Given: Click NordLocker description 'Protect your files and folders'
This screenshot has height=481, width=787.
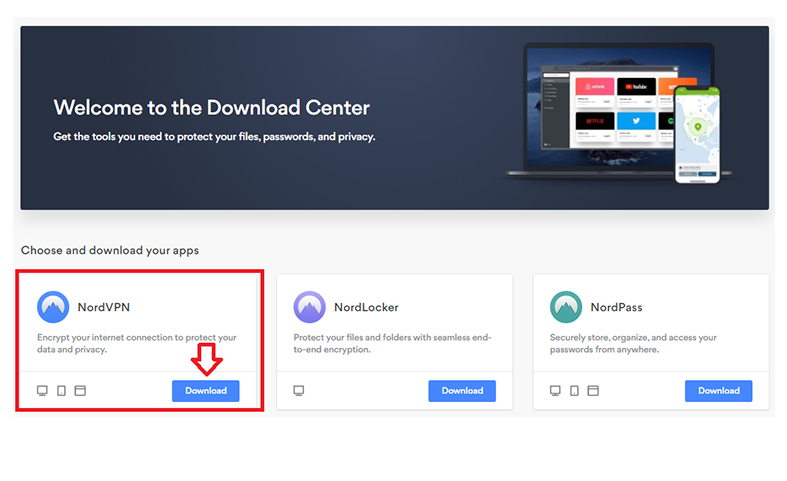Looking at the screenshot, I should [x=392, y=343].
